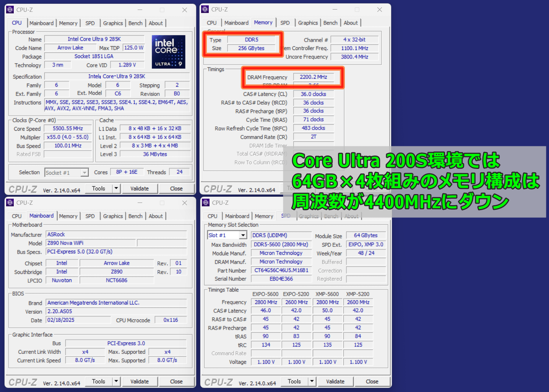The height and width of the screenshot is (392, 549).
Task: Switch to the Graphics tab in the Memory window
Action: click(x=308, y=23)
